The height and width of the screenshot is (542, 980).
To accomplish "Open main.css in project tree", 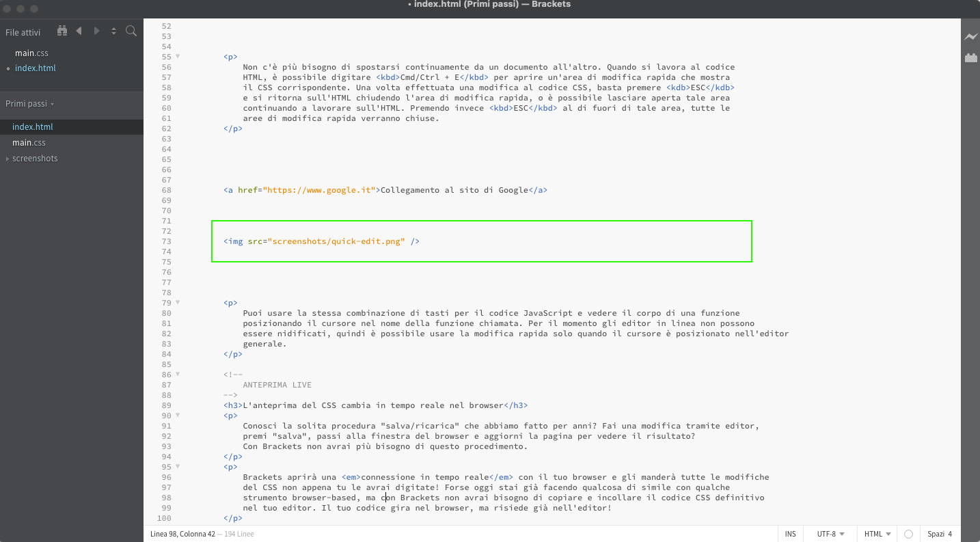I will [29, 143].
